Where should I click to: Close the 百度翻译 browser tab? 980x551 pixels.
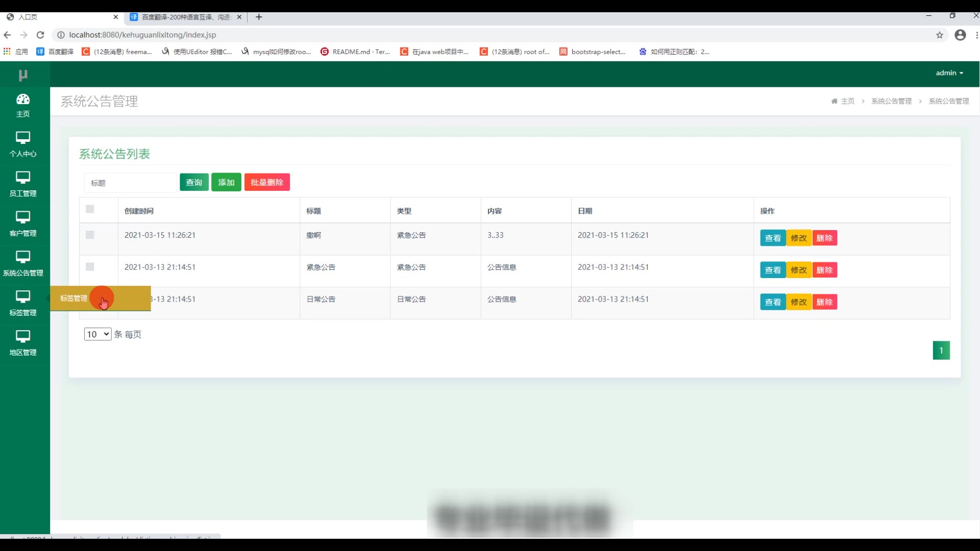pos(239,17)
